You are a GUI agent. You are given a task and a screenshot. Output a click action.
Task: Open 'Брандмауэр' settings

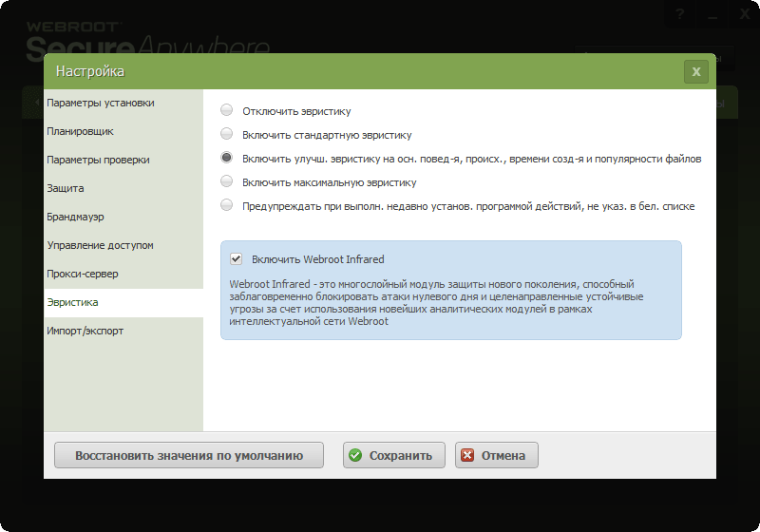click(x=123, y=217)
